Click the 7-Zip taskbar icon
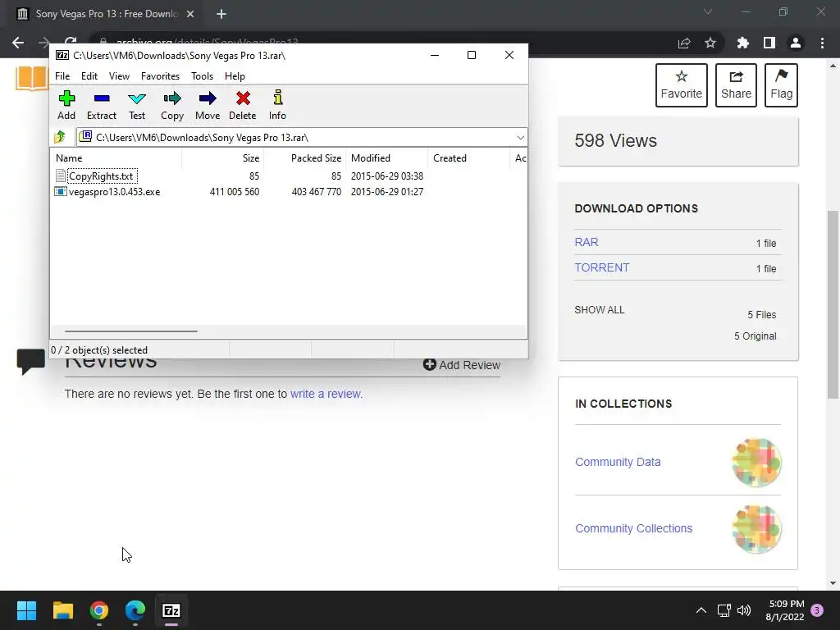The image size is (840, 630). (x=171, y=610)
